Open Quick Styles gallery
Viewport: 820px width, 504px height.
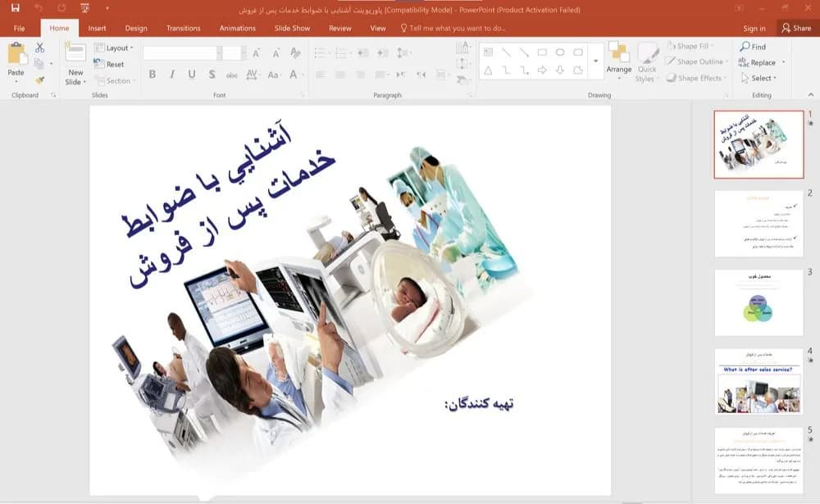pyautogui.click(x=647, y=62)
